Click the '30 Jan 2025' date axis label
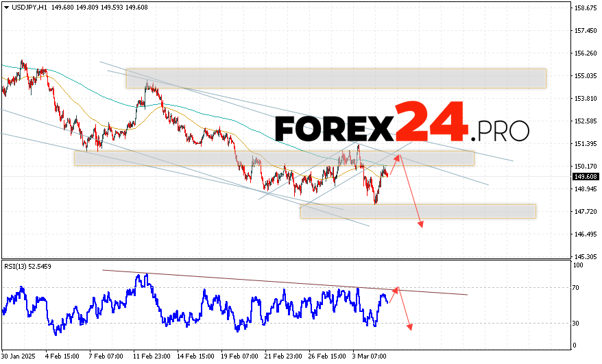 click(x=19, y=356)
